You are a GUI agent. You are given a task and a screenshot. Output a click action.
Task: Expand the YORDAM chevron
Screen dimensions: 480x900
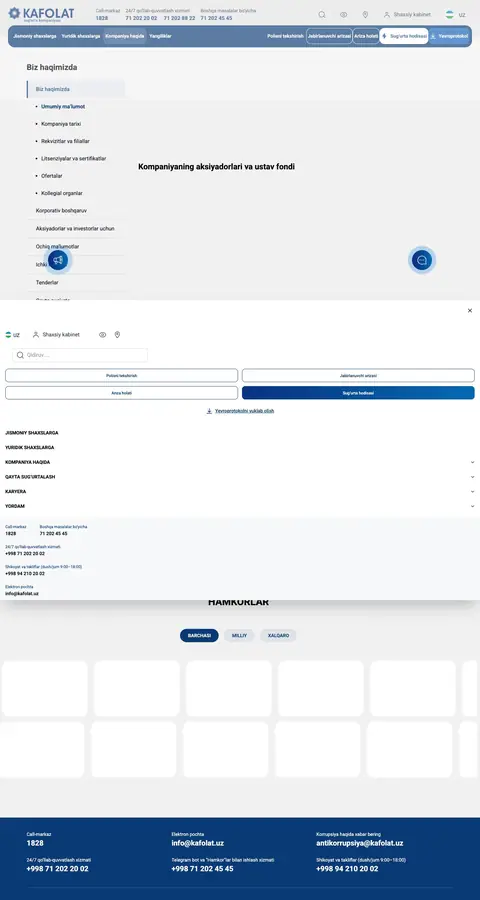tap(473, 506)
